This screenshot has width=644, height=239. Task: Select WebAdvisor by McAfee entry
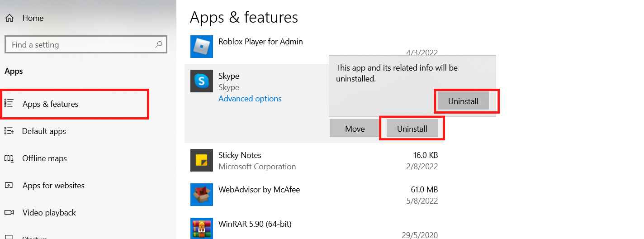pos(259,190)
